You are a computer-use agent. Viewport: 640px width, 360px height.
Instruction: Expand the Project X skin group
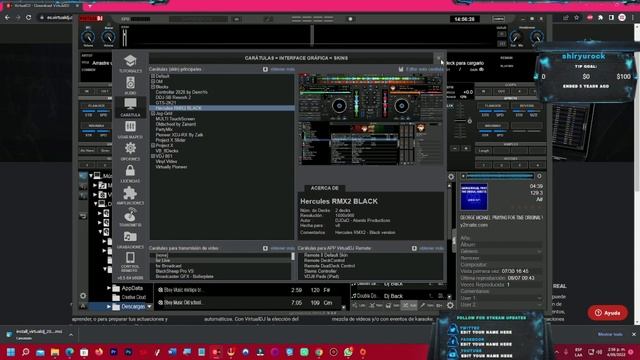[x=153, y=145]
